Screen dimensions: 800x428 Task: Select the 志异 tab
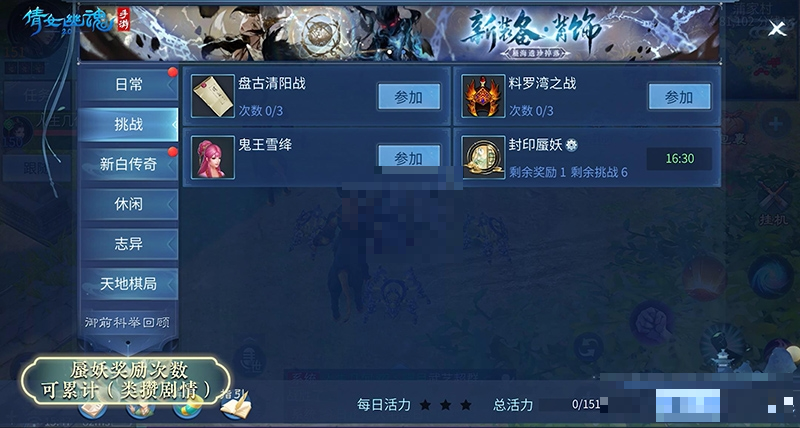[x=129, y=244]
